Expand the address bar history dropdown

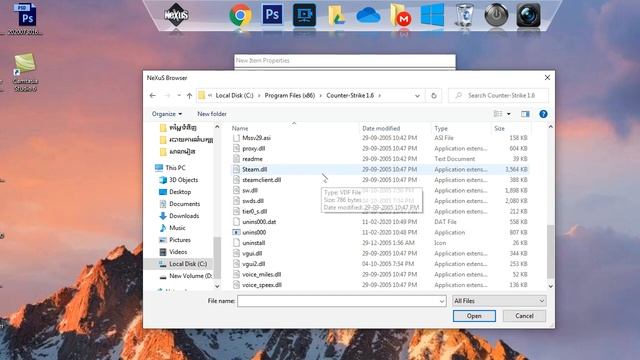click(x=417, y=96)
